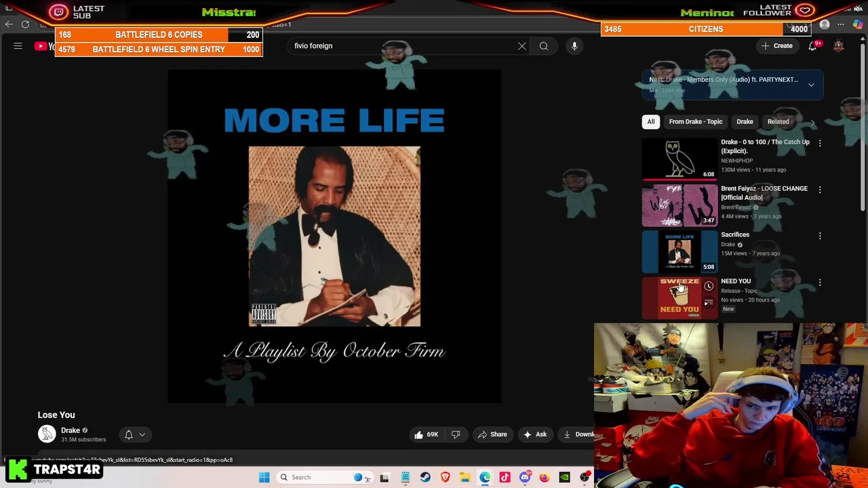868x488 pixels.
Task: Share the Lose You video
Action: 492,434
